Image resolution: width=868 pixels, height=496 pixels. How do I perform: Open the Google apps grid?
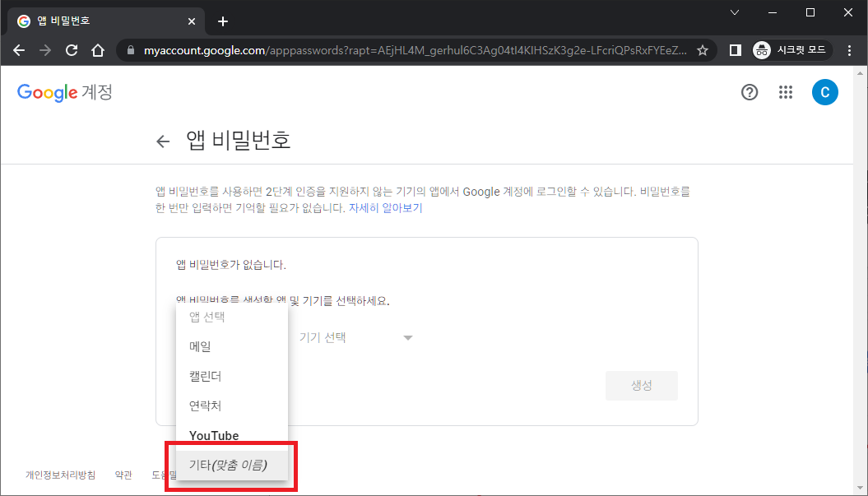click(786, 92)
